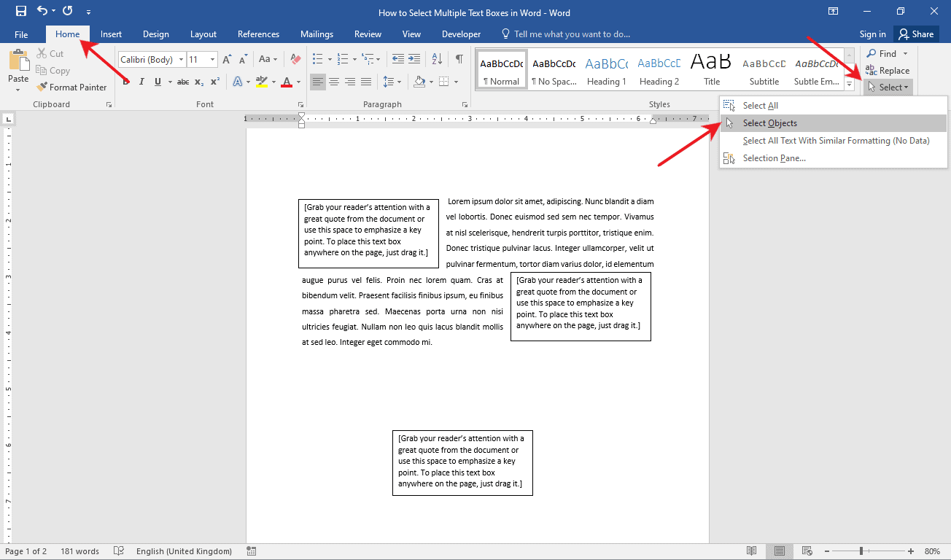951x560 pixels.
Task: Click the Sort A-Z icon
Action: (437, 59)
